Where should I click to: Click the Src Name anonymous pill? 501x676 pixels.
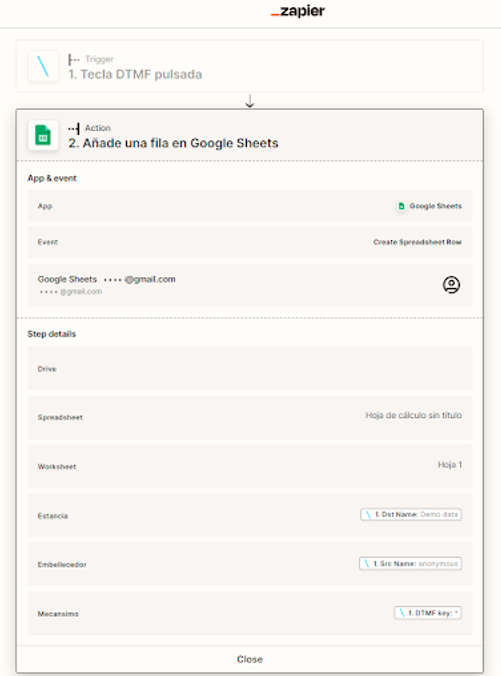click(x=410, y=563)
